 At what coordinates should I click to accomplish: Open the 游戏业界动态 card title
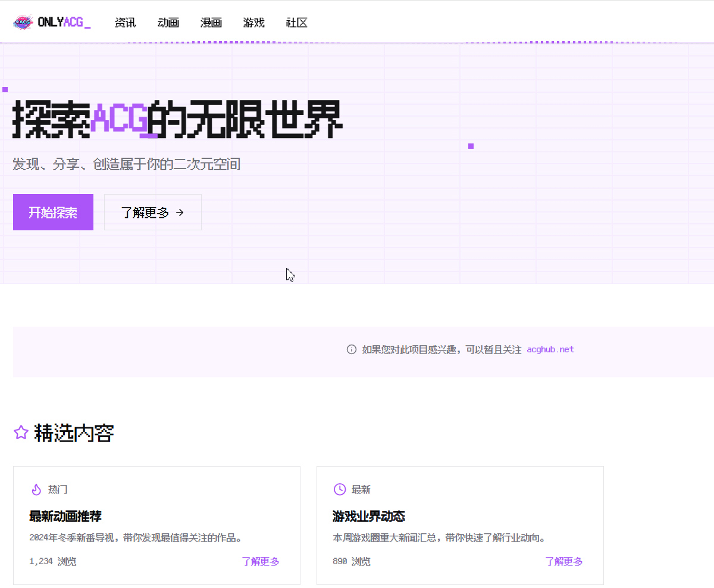(x=369, y=516)
